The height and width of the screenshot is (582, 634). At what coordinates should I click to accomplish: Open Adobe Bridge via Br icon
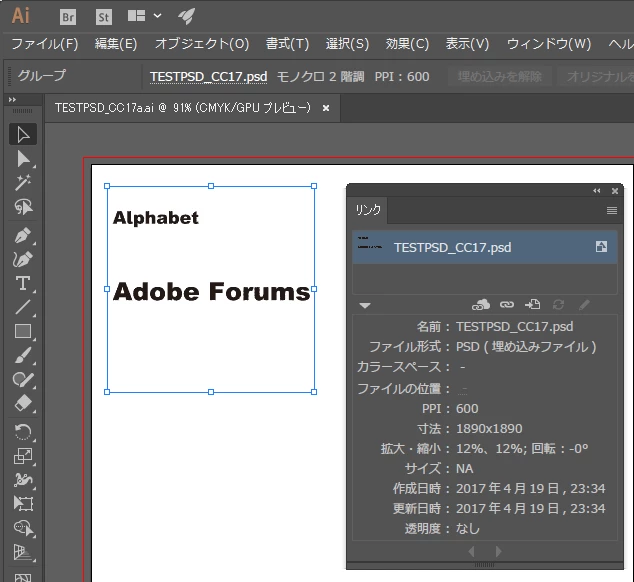pyautogui.click(x=68, y=17)
